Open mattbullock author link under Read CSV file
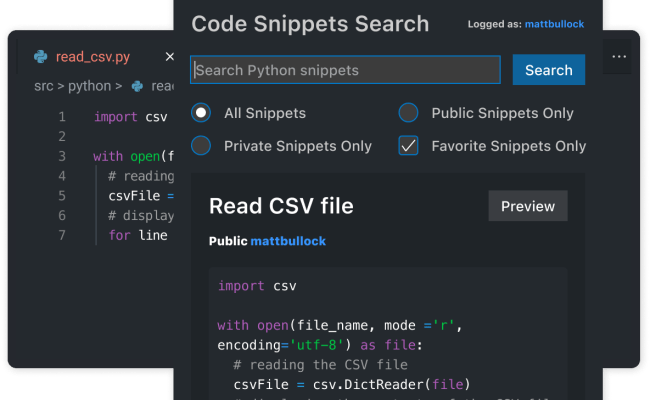 [x=288, y=241]
